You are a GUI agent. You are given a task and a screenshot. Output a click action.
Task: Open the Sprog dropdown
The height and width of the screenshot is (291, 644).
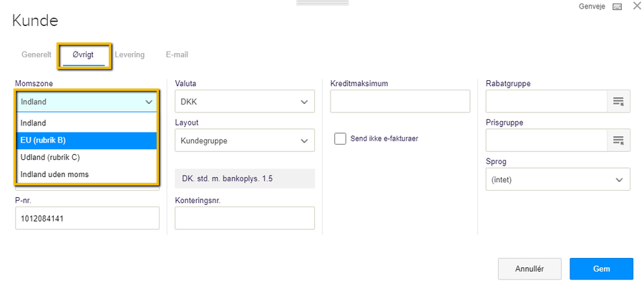coord(557,179)
